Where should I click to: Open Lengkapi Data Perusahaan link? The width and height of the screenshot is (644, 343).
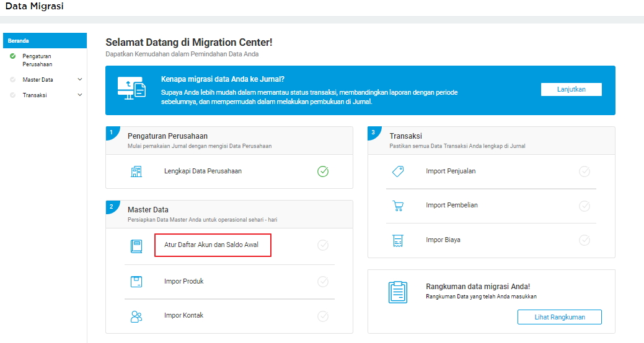(x=203, y=171)
